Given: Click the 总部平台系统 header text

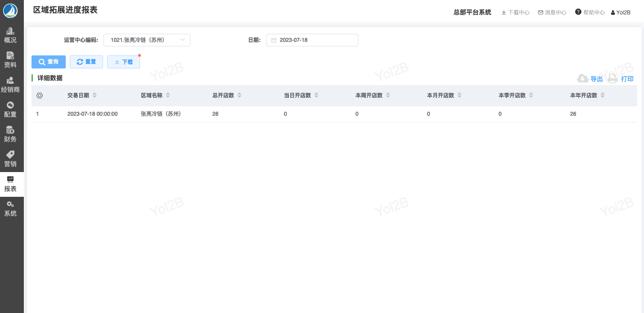Looking at the screenshot, I should [x=473, y=13].
